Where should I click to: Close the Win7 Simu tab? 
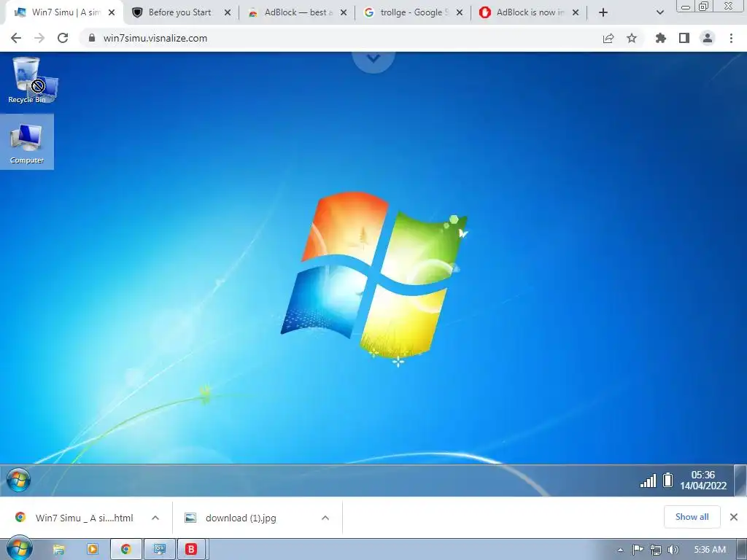pos(112,12)
